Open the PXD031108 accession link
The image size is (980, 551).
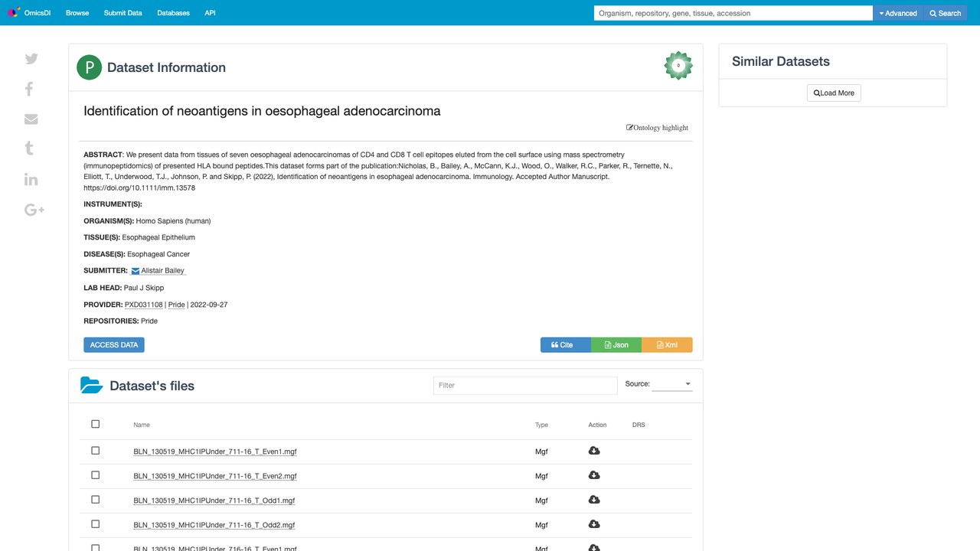144,305
